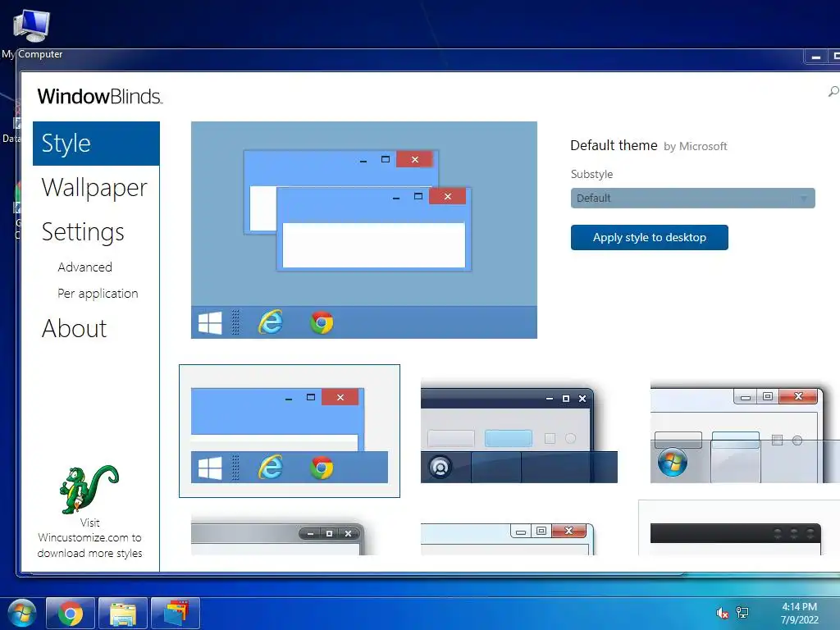The height and width of the screenshot is (630, 840).
Task: Select the Windows 7 Aero style thumbnail
Action: (745, 431)
